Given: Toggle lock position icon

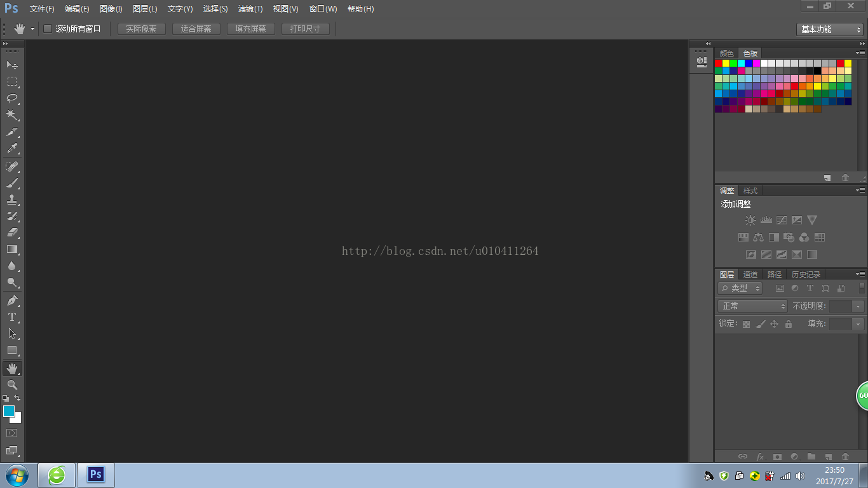Looking at the screenshot, I should click(775, 324).
